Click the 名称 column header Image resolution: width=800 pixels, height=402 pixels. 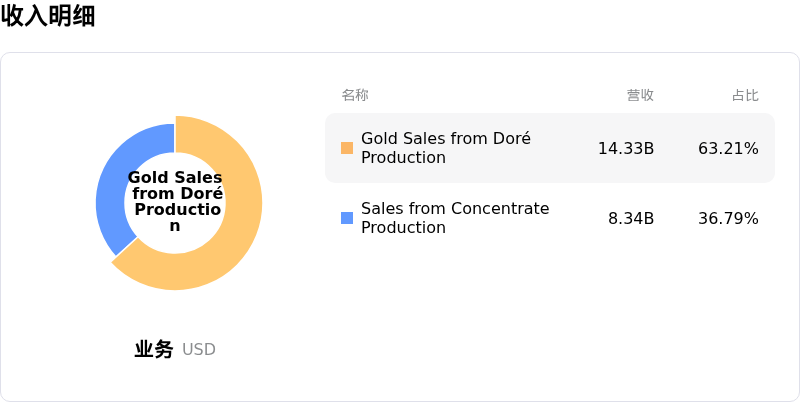point(355,95)
